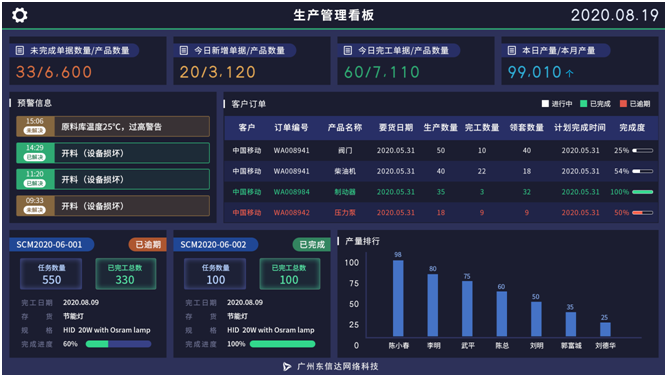Click the 任务数量 550 box
Viewport: 667px width, 377px height.
click(x=51, y=274)
